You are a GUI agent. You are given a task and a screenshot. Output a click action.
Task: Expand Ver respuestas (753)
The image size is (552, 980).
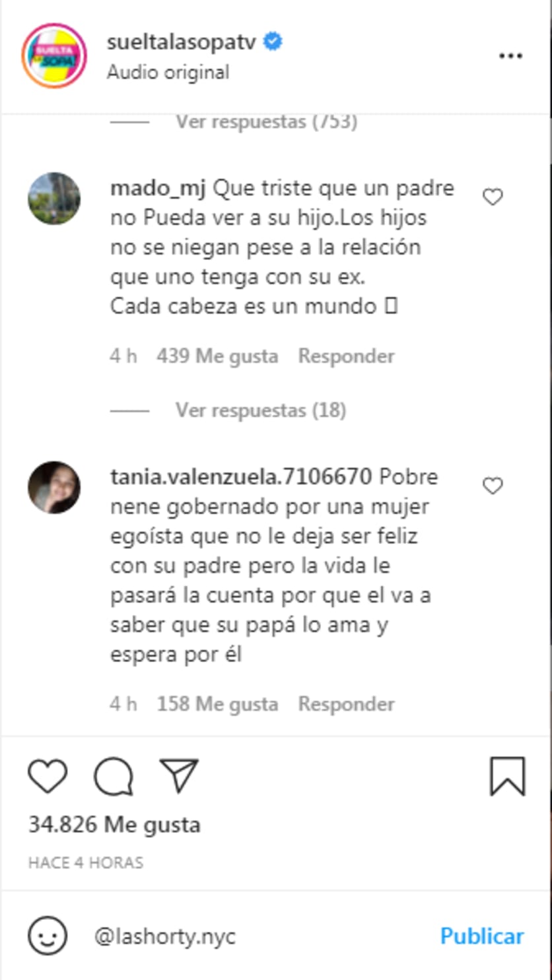[x=266, y=121]
